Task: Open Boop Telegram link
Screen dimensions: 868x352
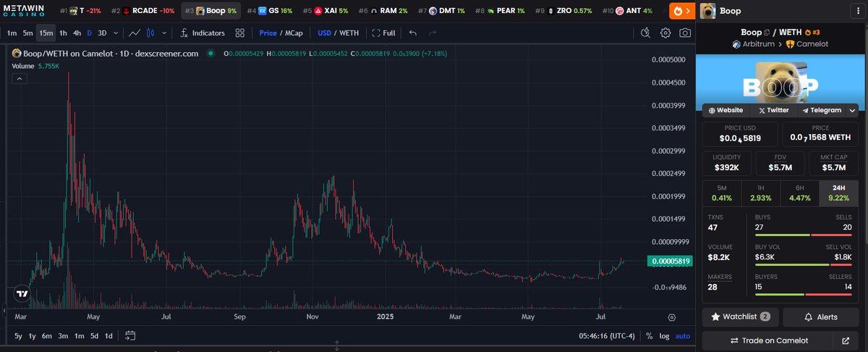Action: [821, 110]
